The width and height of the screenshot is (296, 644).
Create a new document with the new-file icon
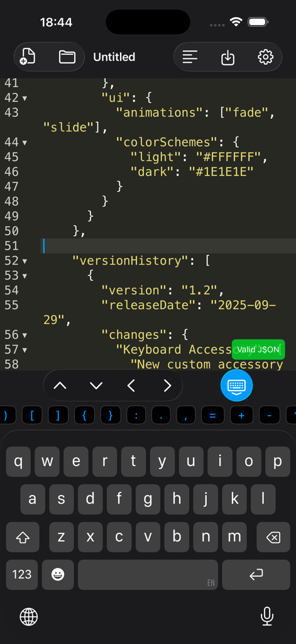point(28,57)
